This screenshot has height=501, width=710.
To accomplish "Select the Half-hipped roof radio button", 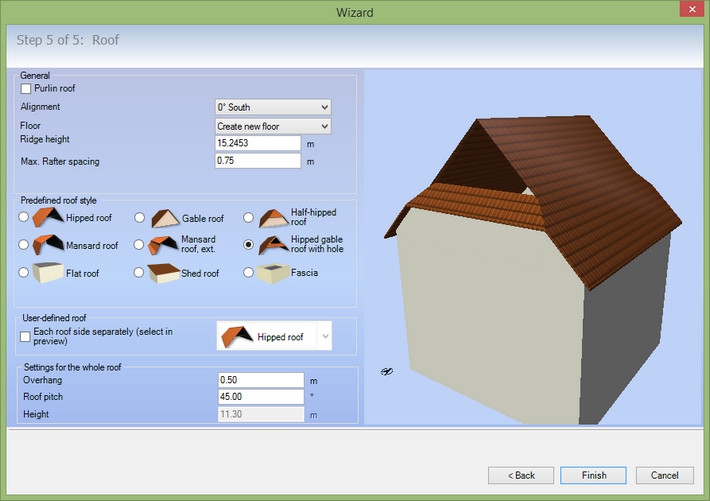I will tap(248, 217).
